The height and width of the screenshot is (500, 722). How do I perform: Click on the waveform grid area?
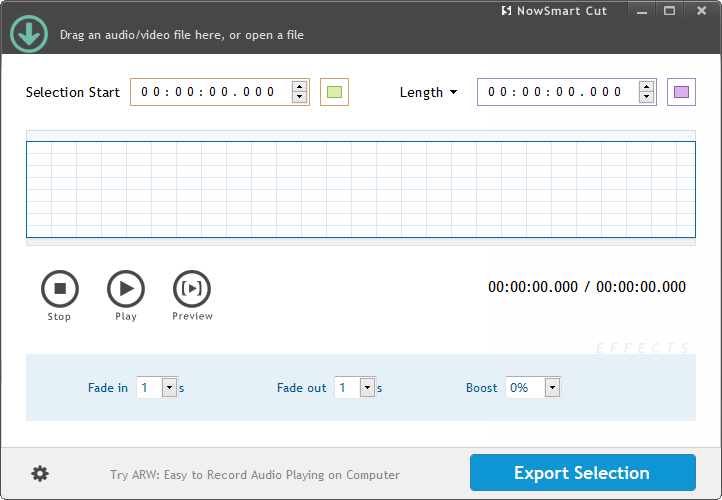(361, 189)
